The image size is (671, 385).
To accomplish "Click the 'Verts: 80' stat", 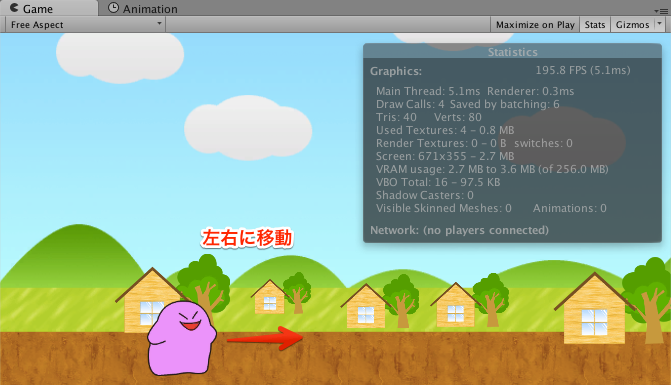I will (x=458, y=117).
